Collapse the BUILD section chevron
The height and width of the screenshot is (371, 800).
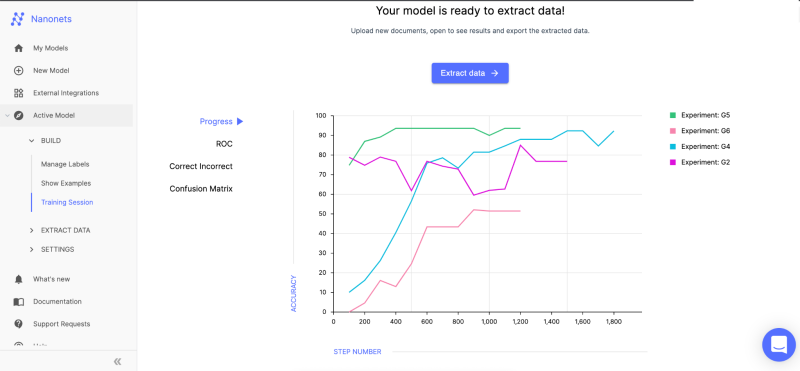click(x=32, y=141)
